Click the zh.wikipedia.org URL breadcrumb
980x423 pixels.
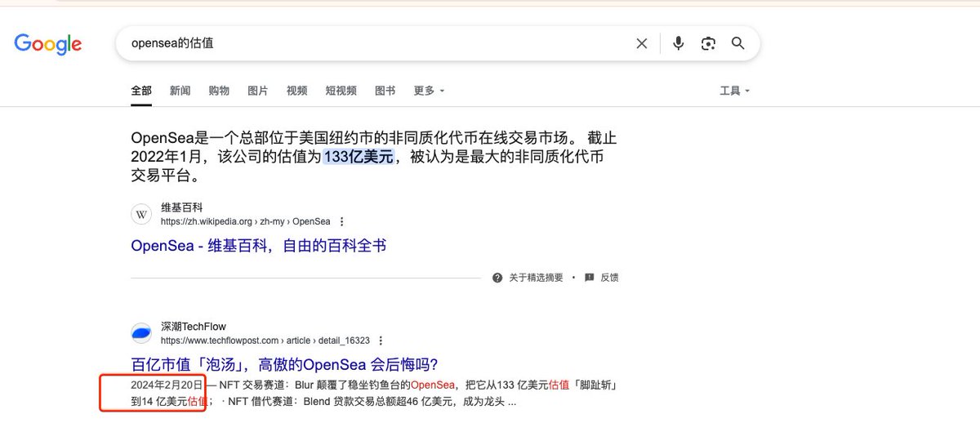pyautogui.click(x=245, y=221)
